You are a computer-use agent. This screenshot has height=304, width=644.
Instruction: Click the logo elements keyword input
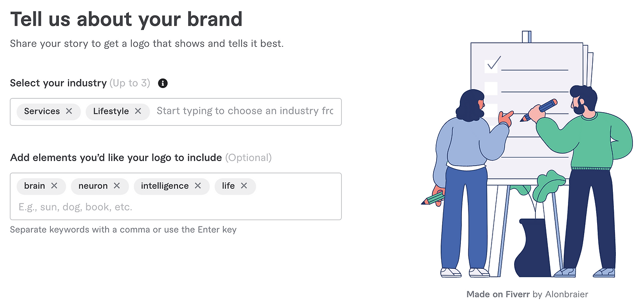151,207
